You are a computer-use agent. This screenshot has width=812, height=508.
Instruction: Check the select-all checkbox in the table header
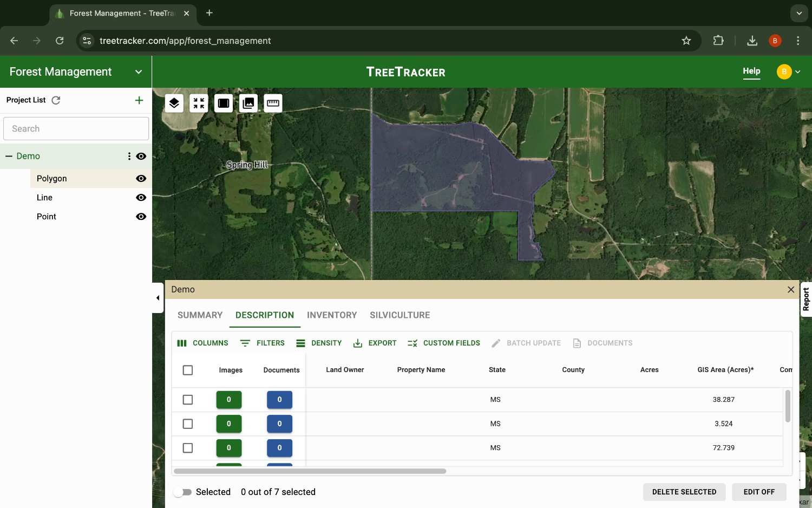188,370
